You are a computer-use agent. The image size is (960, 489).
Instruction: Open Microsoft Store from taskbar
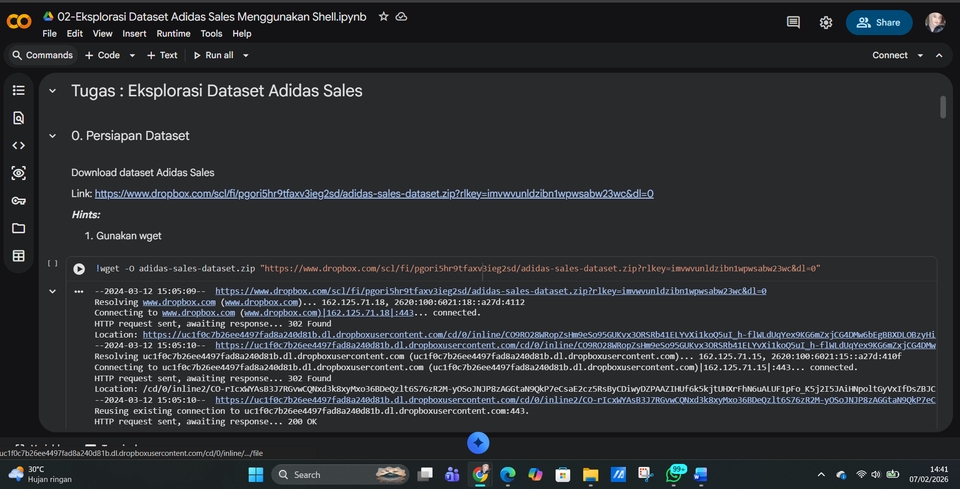pyautogui.click(x=563, y=474)
